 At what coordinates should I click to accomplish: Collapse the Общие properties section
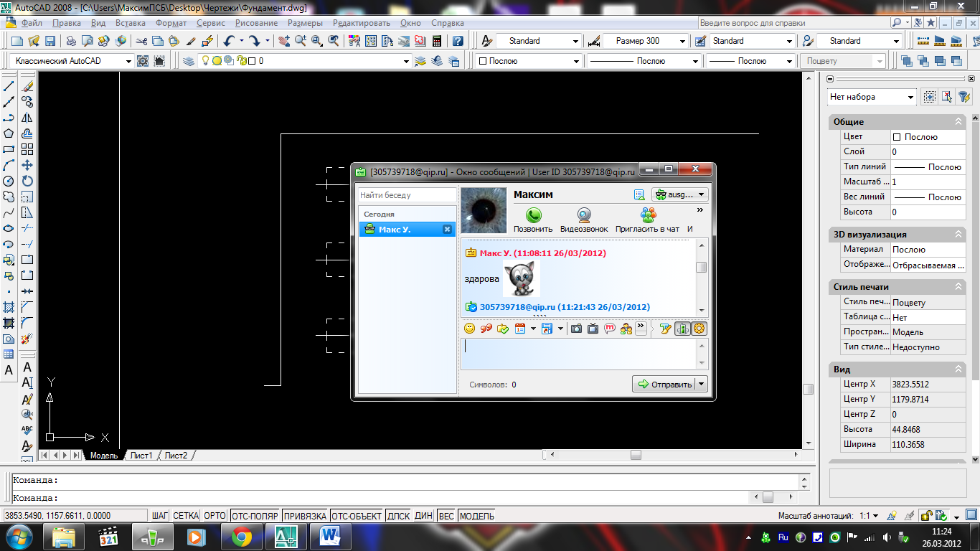958,122
